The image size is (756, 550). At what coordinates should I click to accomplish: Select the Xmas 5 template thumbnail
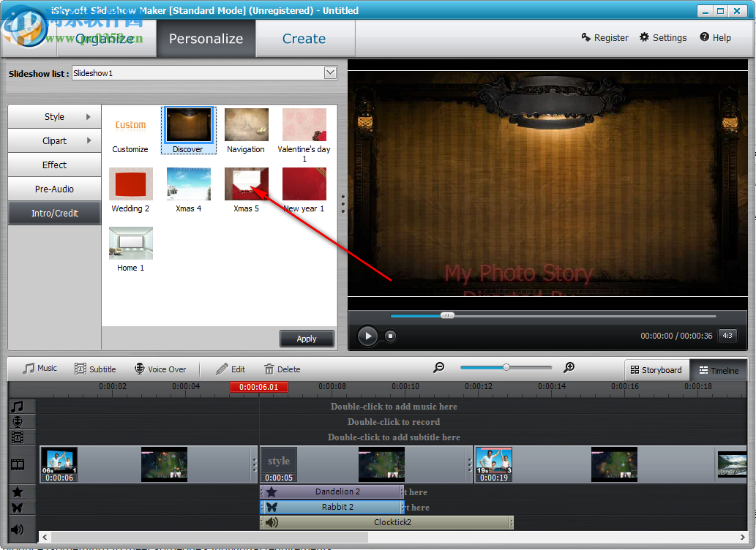click(246, 184)
